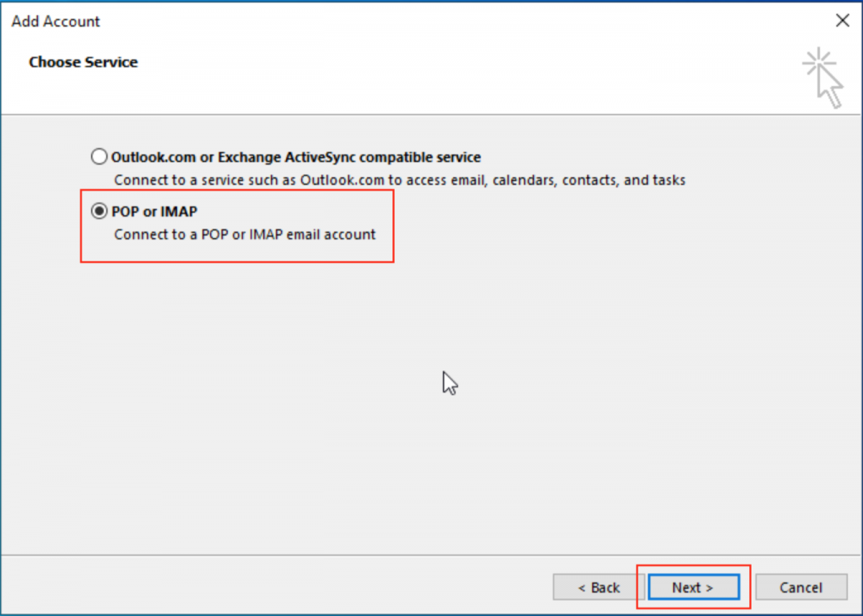Image resolution: width=863 pixels, height=616 pixels.
Task: Close the Add Account dialog with X
Action: (x=841, y=21)
